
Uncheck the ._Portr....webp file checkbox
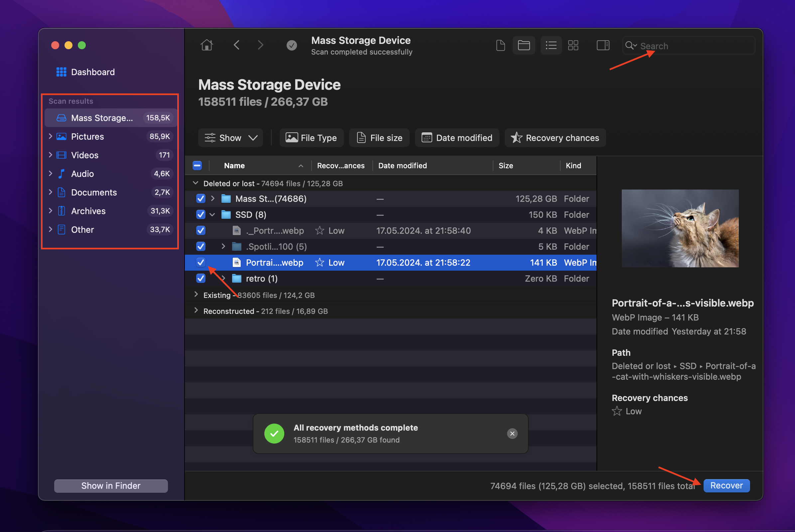[x=201, y=230]
